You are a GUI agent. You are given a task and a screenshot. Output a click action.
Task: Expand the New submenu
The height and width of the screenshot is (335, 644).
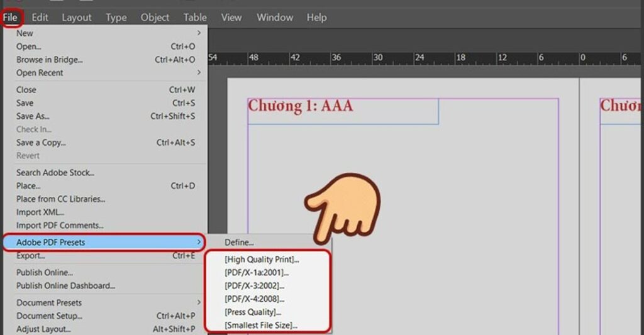pos(105,33)
